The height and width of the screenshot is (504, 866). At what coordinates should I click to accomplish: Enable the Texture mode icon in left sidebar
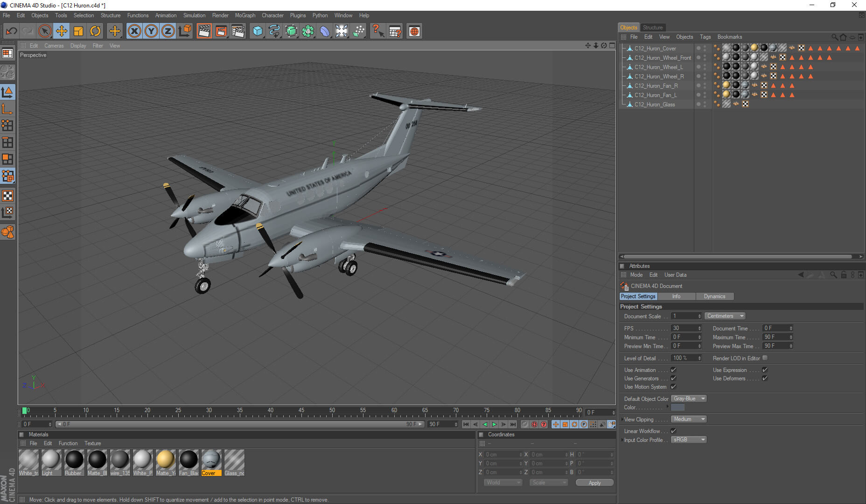click(7, 196)
